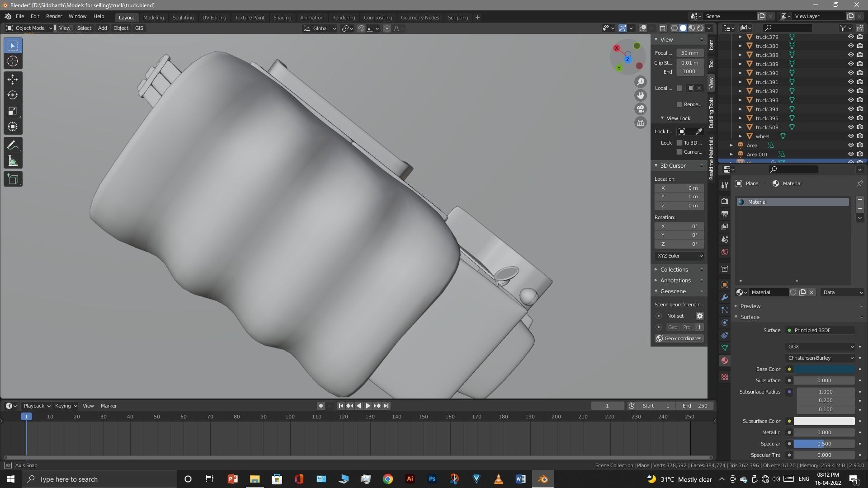
Task: Select the Annotate pencil tool
Action: [13, 145]
